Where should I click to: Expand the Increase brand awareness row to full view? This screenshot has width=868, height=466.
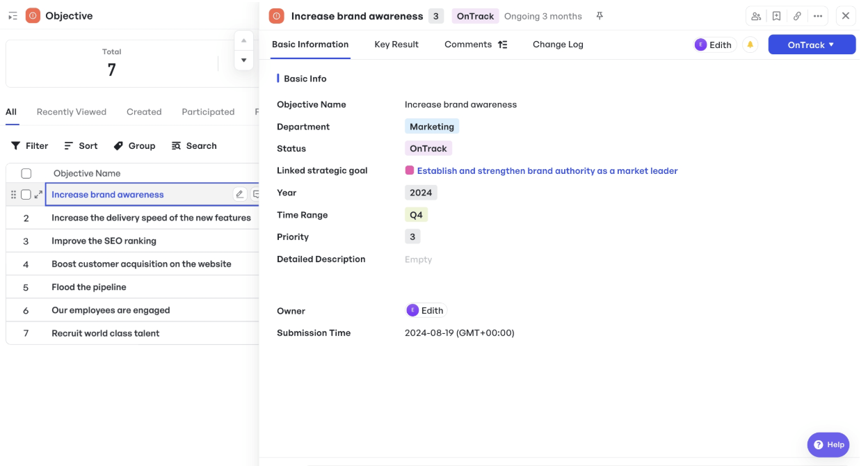38,195
